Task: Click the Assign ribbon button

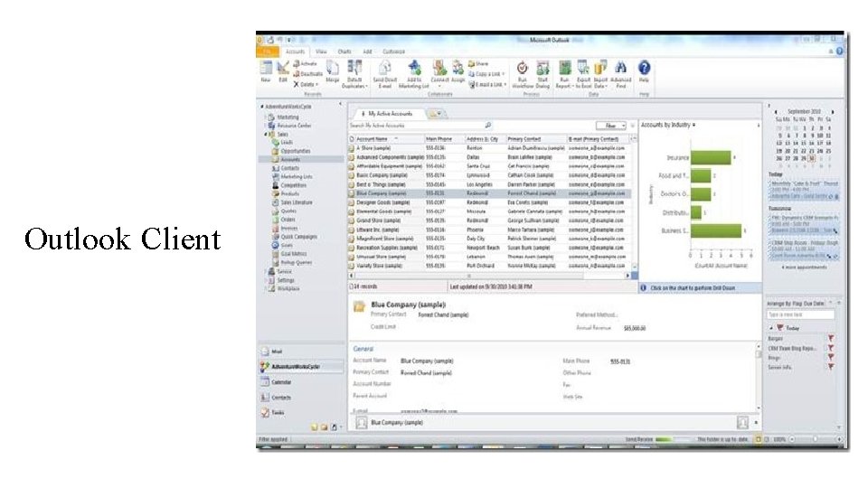Action: [x=458, y=72]
